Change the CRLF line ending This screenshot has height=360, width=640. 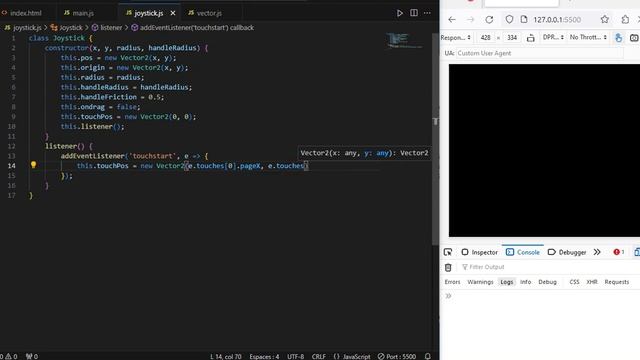(319, 356)
